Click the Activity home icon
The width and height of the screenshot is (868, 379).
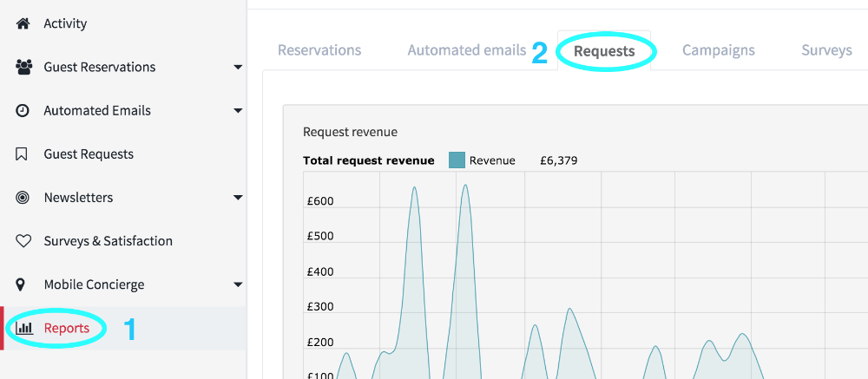tap(23, 23)
